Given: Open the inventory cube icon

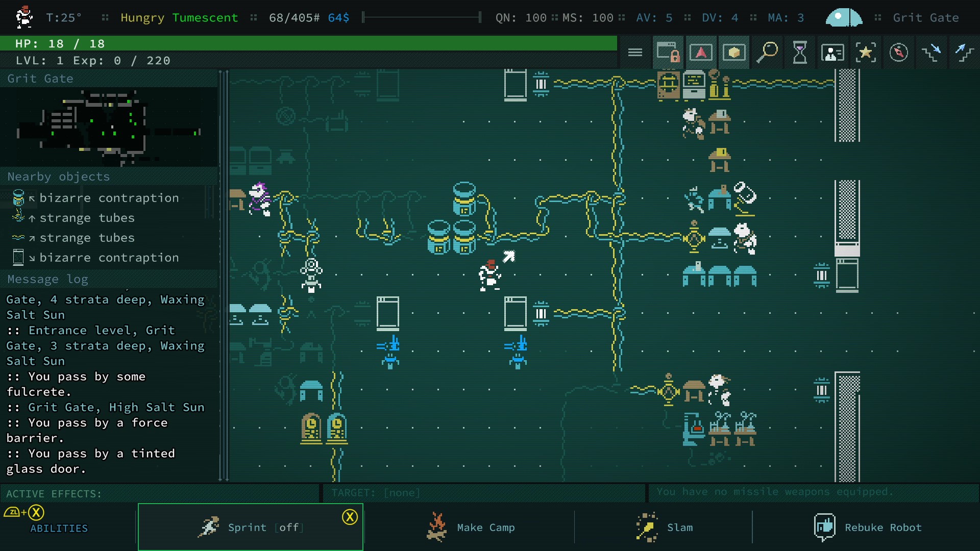Looking at the screenshot, I should 734,52.
